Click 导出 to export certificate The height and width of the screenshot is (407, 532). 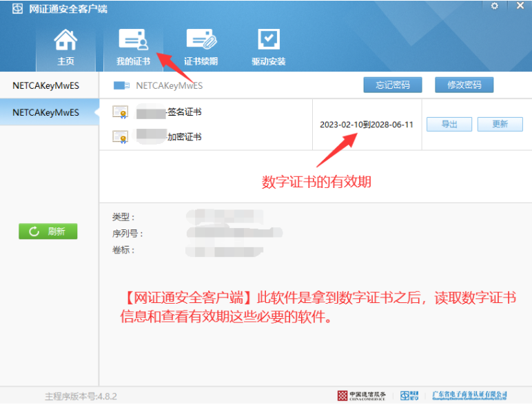coord(449,124)
